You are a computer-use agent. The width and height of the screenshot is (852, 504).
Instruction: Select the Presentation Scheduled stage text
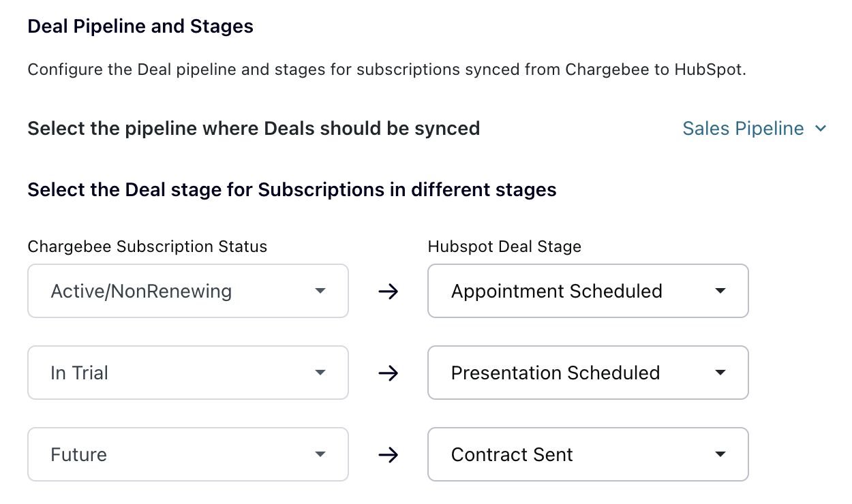556,373
